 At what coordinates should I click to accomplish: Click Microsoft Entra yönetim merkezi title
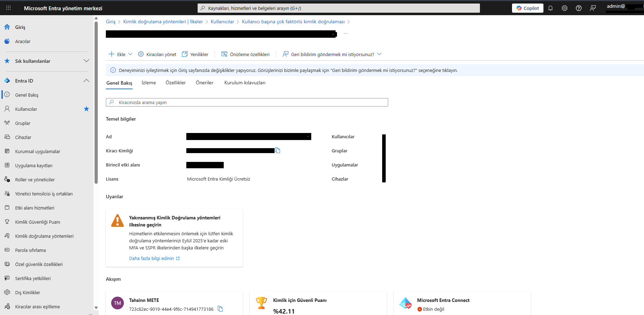(x=63, y=8)
